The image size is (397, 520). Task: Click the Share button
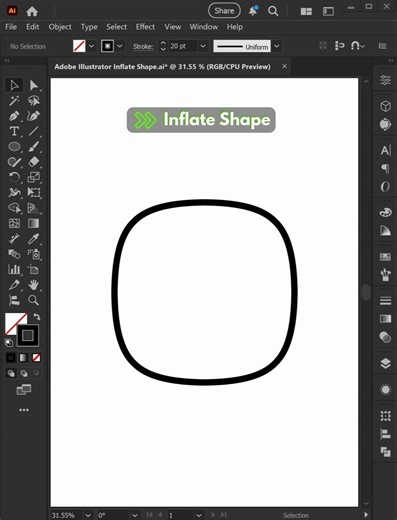pyautogui.click(x=224, y=11)
